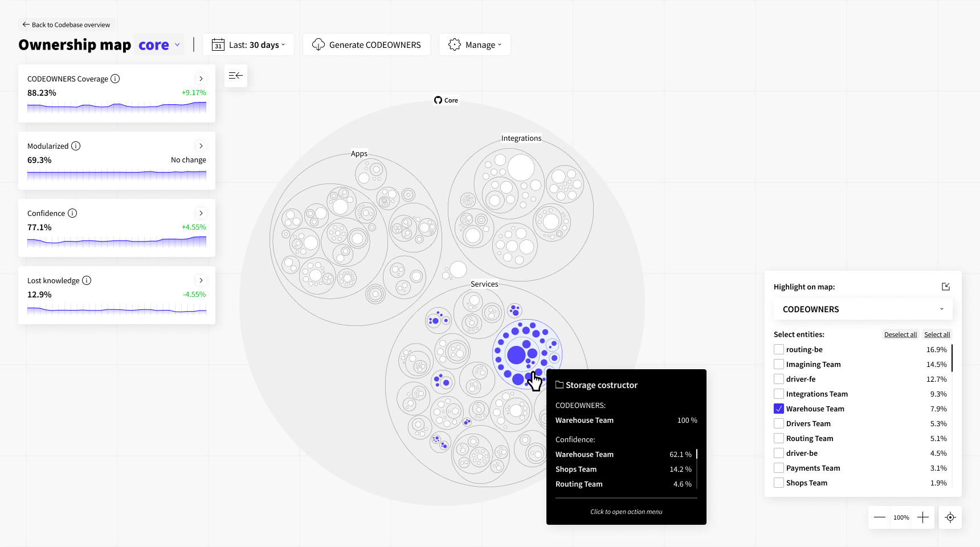
Task: Open the Manage dropdown menu
Action: (475, 45)
